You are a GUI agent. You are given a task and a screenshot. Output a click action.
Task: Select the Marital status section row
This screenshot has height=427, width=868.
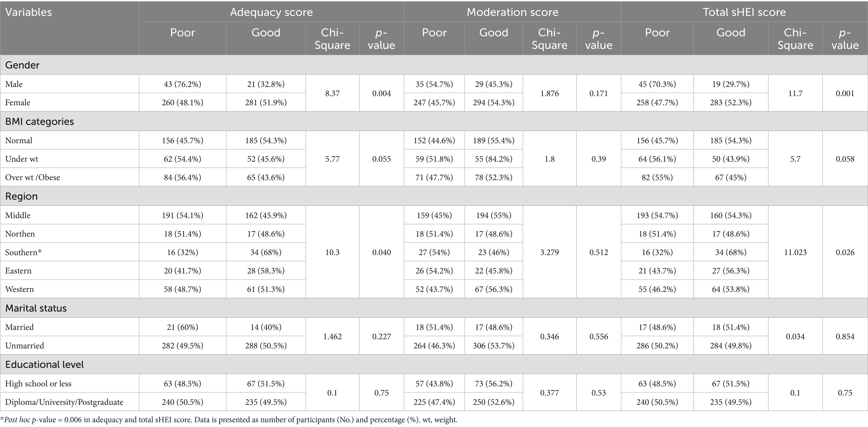36,308
